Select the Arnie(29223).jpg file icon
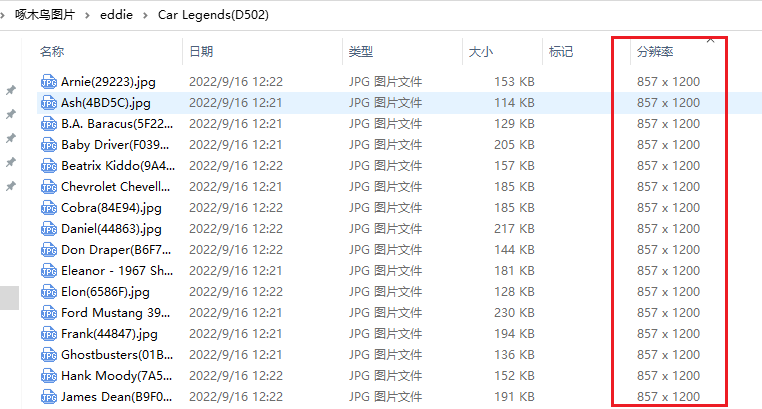Screen dimensions: 762x409 tap(49, 82)
